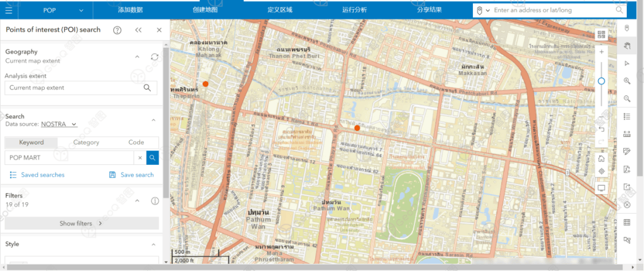Click the orange POI dot on Rama 1 Rd

[x=357, y=128]
